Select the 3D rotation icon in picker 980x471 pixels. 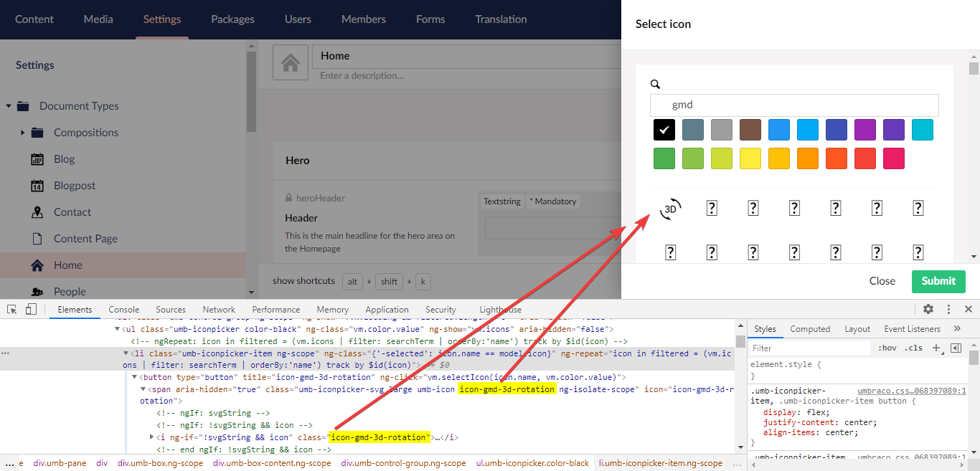point(671,209)
